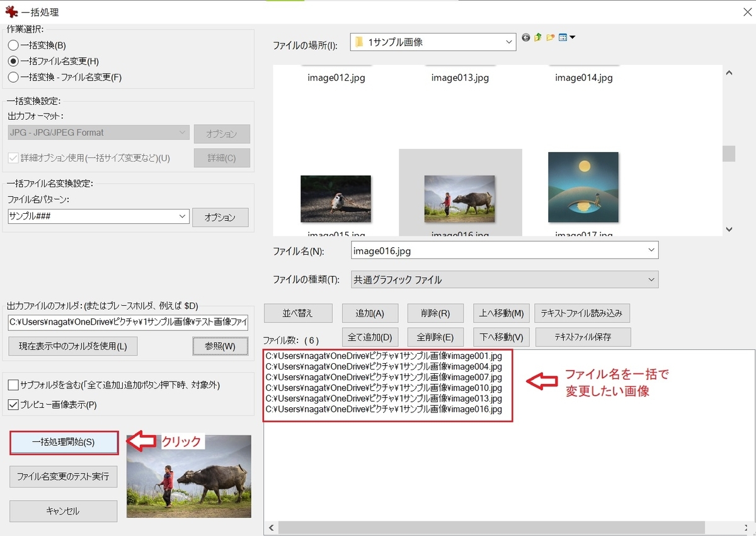Select image016.jpg path in file list
The height and width of the screenshot is (536, 756).
384,410
